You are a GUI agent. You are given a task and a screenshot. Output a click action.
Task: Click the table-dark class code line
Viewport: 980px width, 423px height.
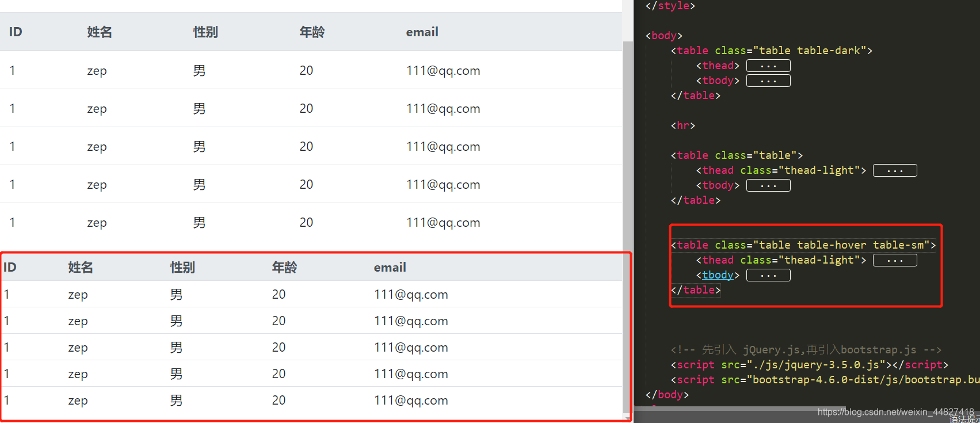coord(772,51)
